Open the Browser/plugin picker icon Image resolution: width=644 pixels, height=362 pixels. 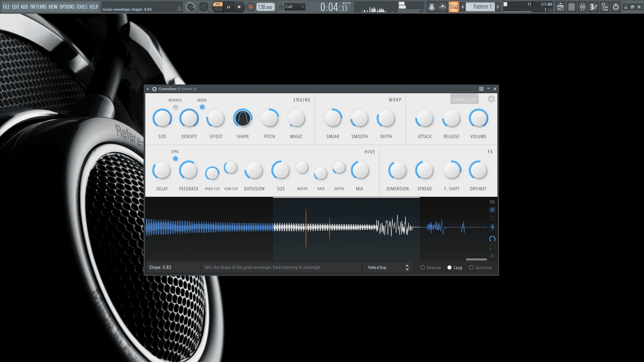tap(604, 7)
